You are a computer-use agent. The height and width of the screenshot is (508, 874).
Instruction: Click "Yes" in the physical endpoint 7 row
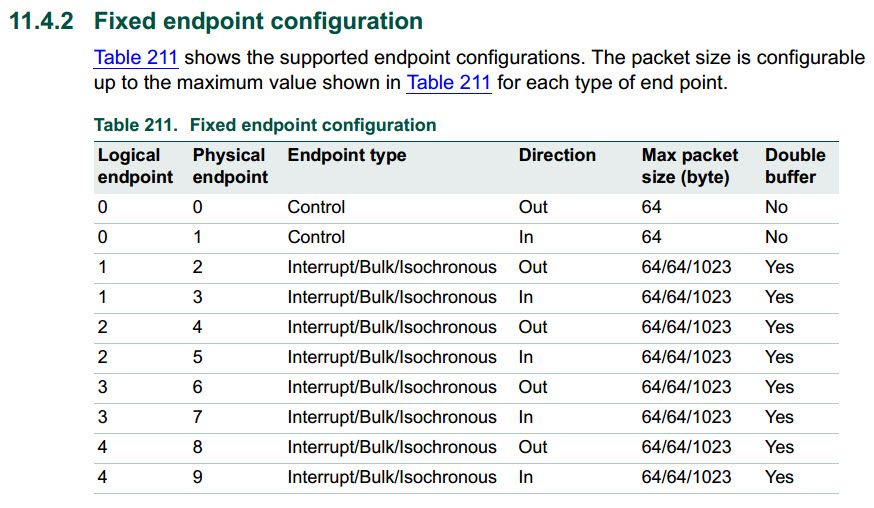click(x=779, y=417)
